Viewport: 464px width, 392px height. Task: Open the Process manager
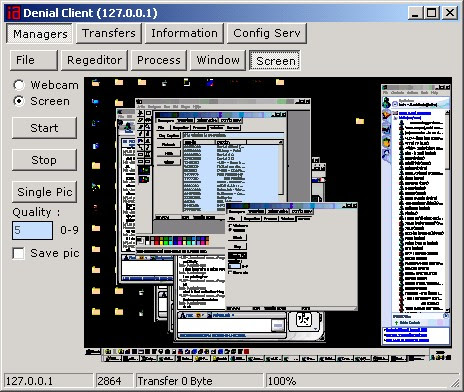click(159, 60)
